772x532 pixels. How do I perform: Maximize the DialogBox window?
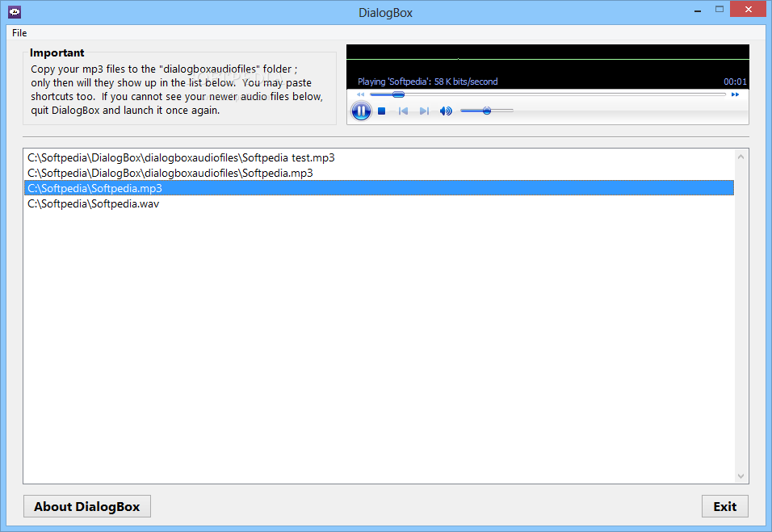[720, 10]
